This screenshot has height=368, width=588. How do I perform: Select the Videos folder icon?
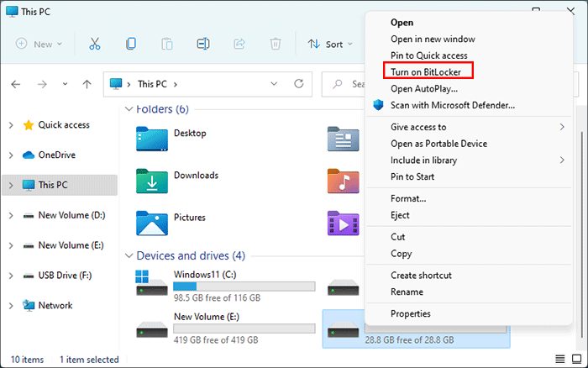[343, 223]
